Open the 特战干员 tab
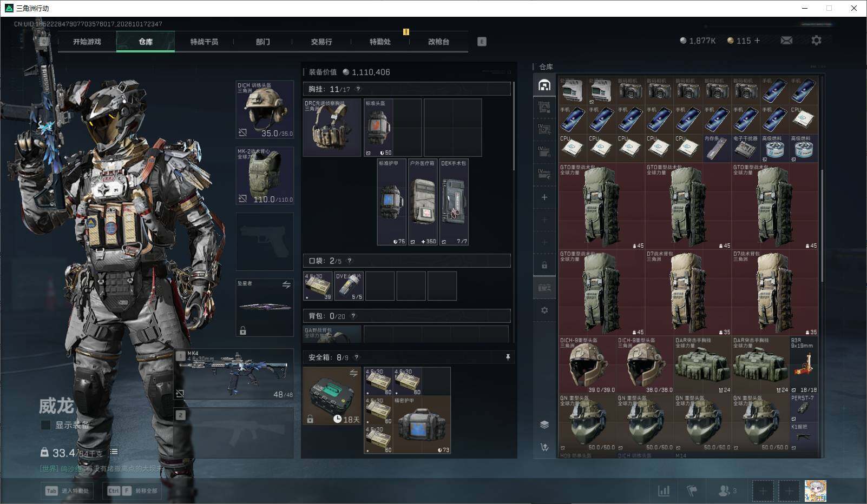 pyautogui.click(x=204, y=42)
